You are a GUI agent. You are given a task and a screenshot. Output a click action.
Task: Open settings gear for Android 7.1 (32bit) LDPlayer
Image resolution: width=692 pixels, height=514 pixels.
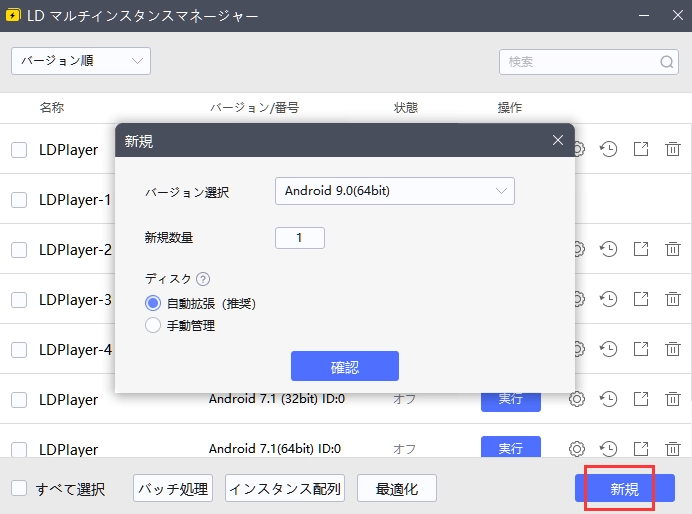576,399
